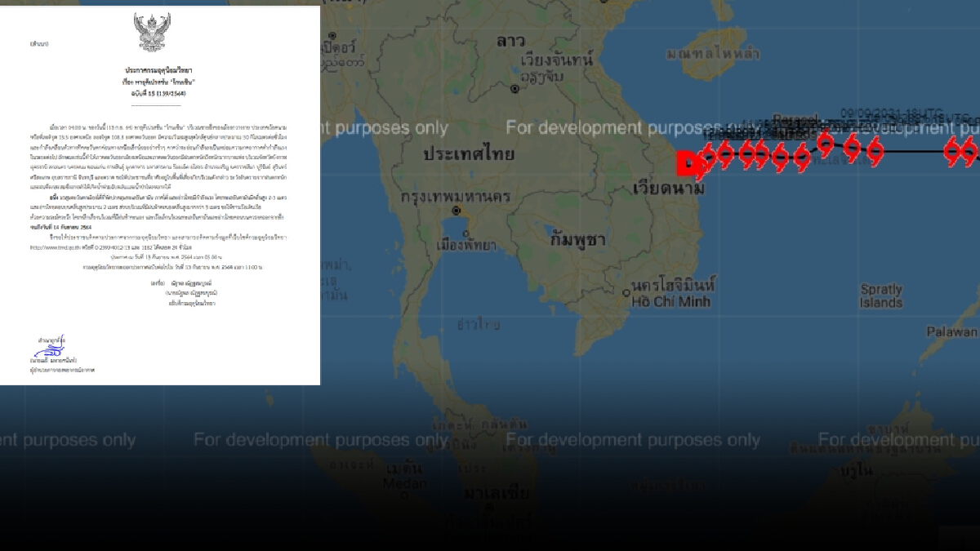
Task: Click the red D depression marker on storm track
Action: (688, 162)
